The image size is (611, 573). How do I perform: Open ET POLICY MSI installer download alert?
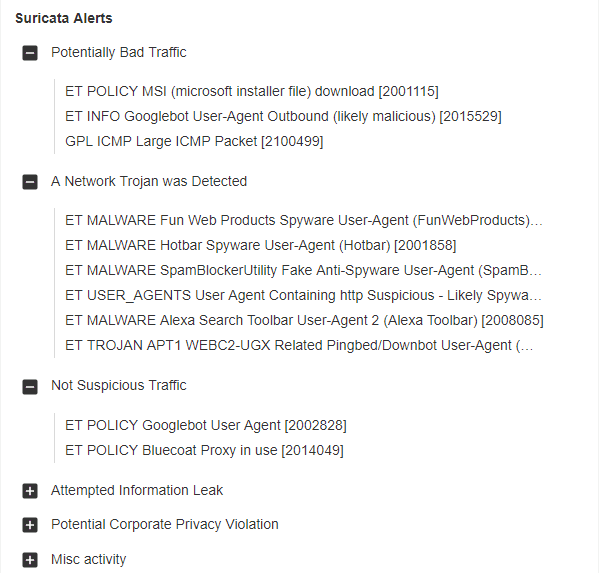click(x=251, y=91)
